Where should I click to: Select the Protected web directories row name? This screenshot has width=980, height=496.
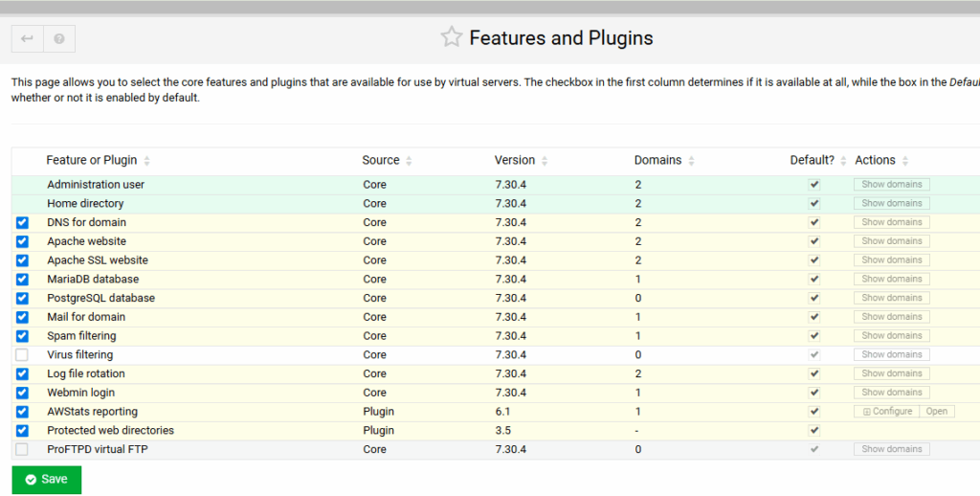point(110,431)
